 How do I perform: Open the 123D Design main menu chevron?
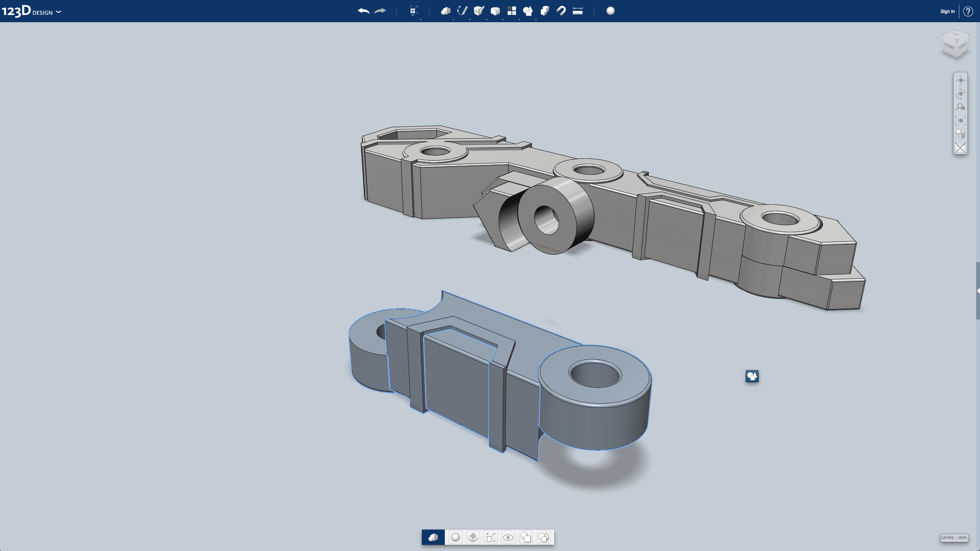[x=58, y=12]
